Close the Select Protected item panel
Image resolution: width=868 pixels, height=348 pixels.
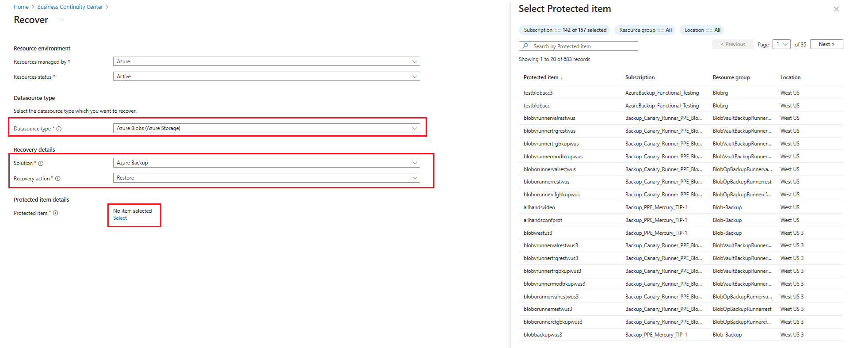tap(836, 9)
